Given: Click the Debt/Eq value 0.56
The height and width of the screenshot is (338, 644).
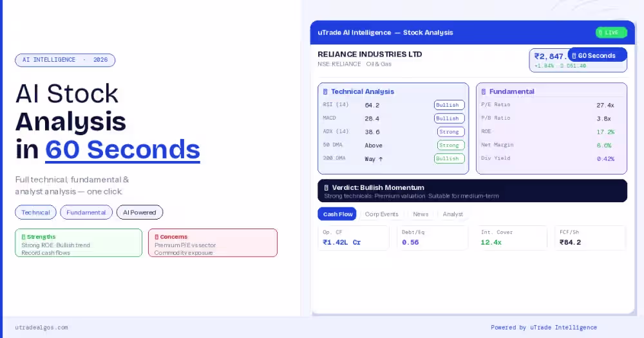Looking at the screenshot, I should 410,242.
